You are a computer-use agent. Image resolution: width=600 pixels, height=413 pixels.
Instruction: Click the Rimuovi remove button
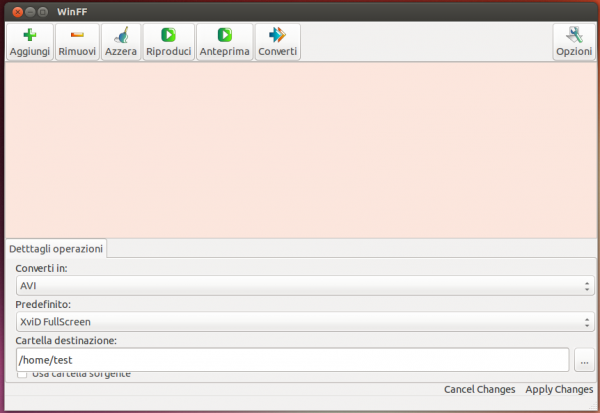pyautogui.click(x=77, y=42)
